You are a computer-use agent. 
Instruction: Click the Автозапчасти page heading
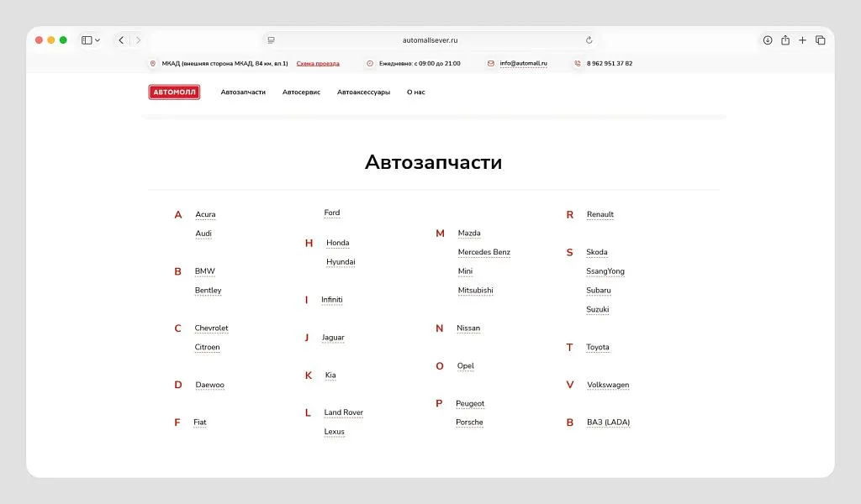pos(433,162)
